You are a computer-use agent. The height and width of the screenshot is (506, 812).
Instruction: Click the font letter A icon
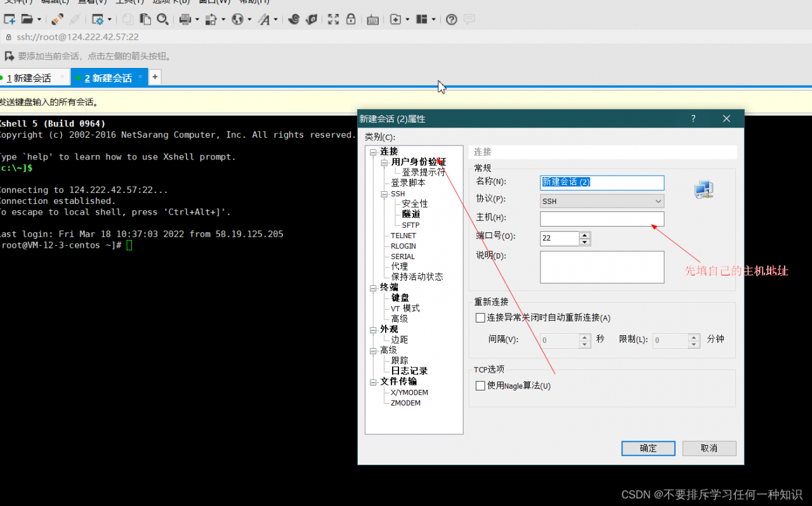[x=264, y=20]
